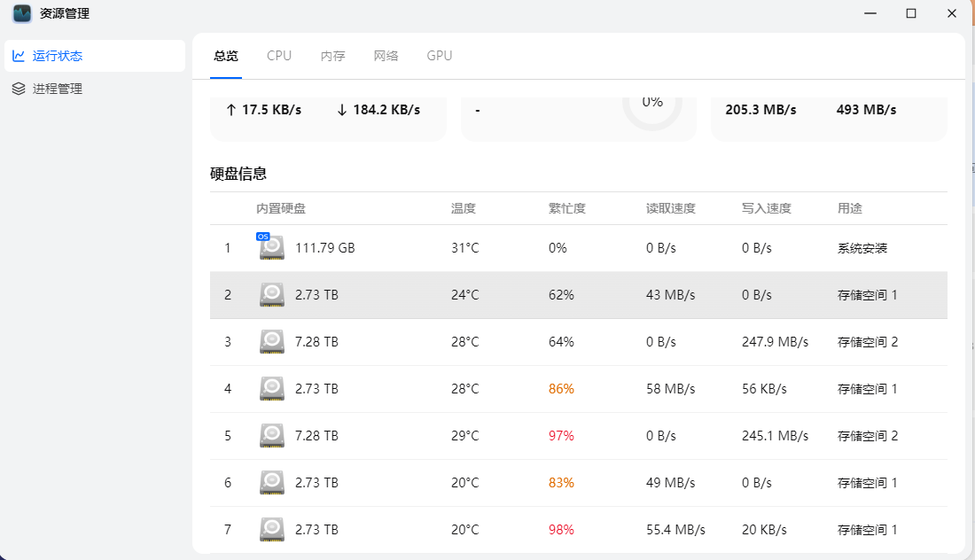The width and height of the screenshot is (975, 560).
Task: Click the 进程管理 layers icon in sidebar
Action: 19,89
